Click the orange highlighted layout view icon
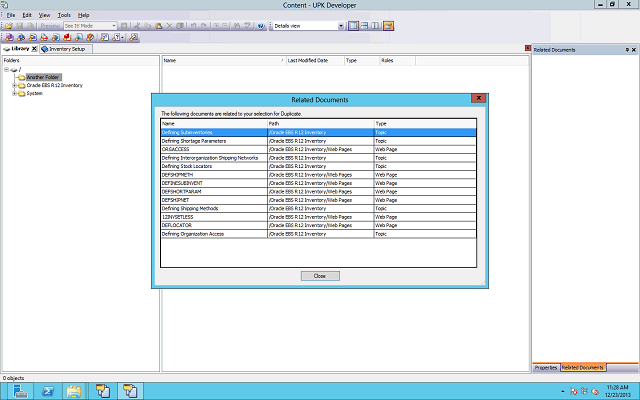Screen dimensions: 640x400 point(388,25)
